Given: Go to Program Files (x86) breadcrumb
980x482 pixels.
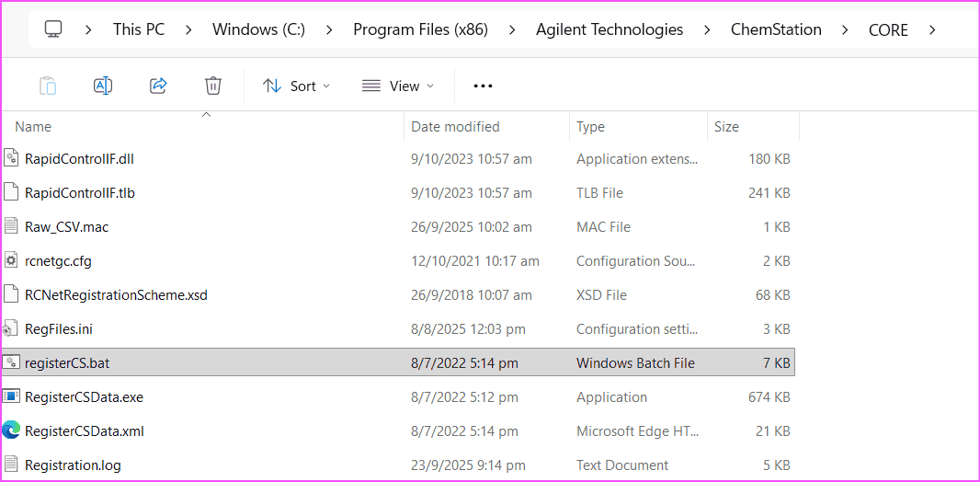Looking at the screenshot, I should (421, 29).
